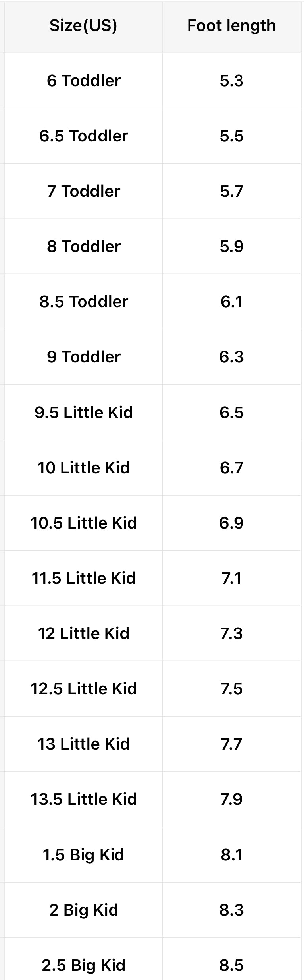
Task: Select the "11.5 Little Kid" size cell
Action: click(x=83, y=578)
